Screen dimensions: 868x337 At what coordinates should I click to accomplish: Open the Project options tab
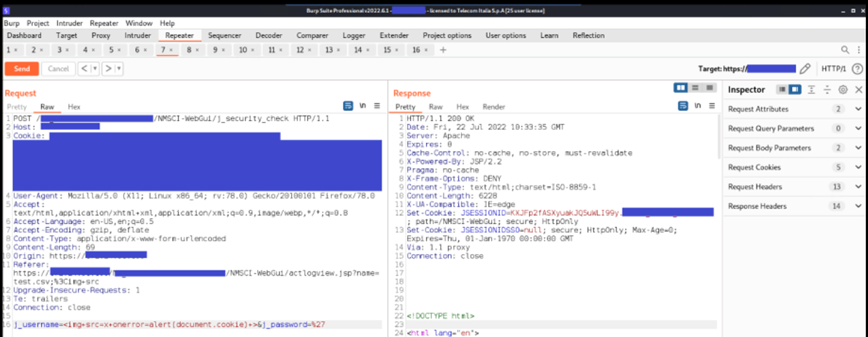pos(447,36)
